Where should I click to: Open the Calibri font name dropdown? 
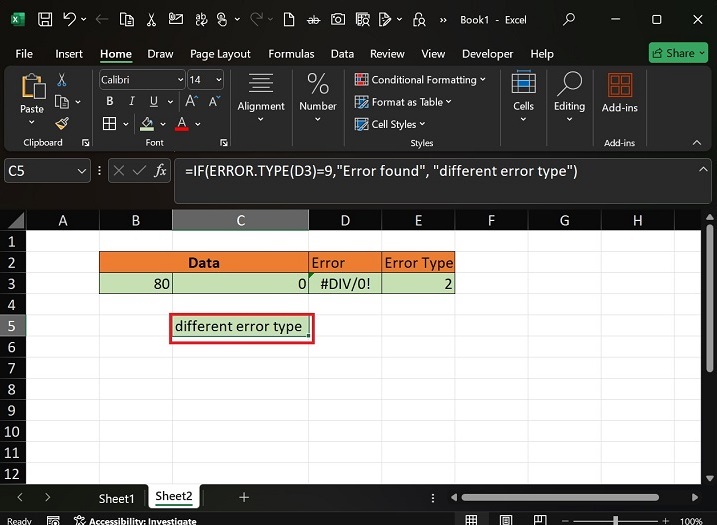[180, 80]
